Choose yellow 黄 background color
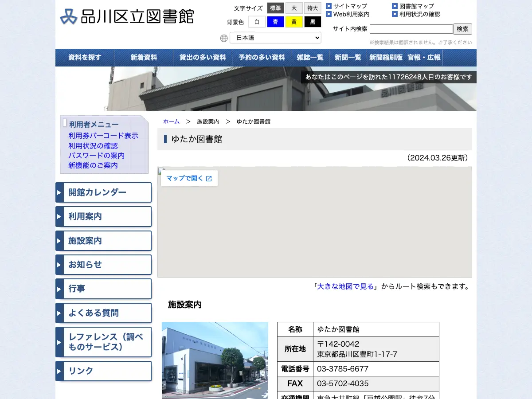Image resolution: width=532 pixels, height=399 pixels. coord(294,22)
